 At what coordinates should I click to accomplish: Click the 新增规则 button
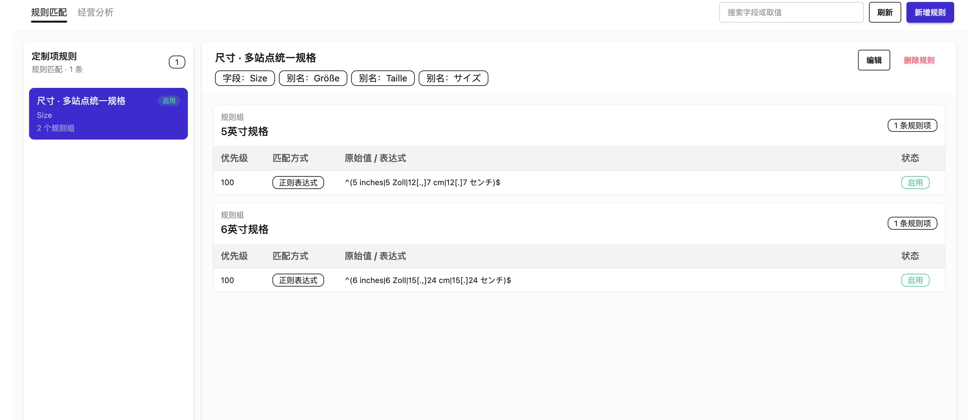[x=930, y=13]
